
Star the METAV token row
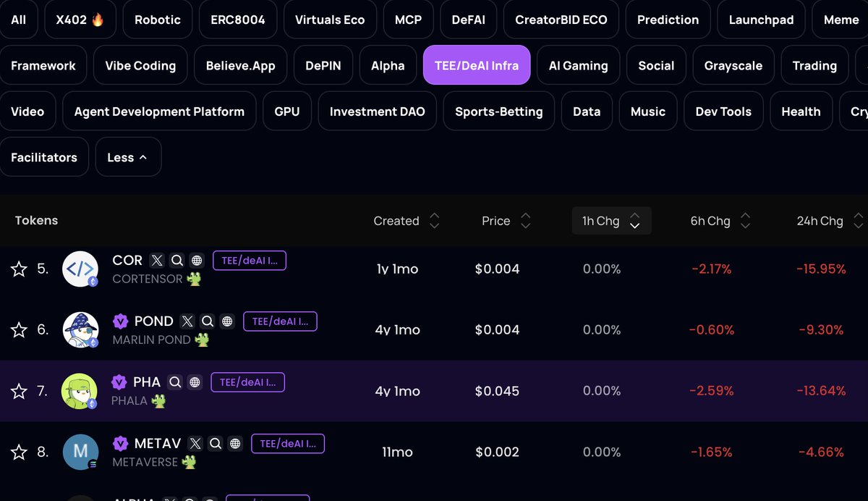pos(19,452)
